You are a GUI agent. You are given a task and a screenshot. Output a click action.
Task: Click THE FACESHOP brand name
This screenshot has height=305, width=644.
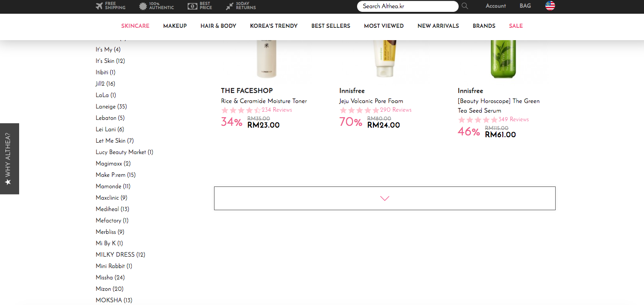247,91
